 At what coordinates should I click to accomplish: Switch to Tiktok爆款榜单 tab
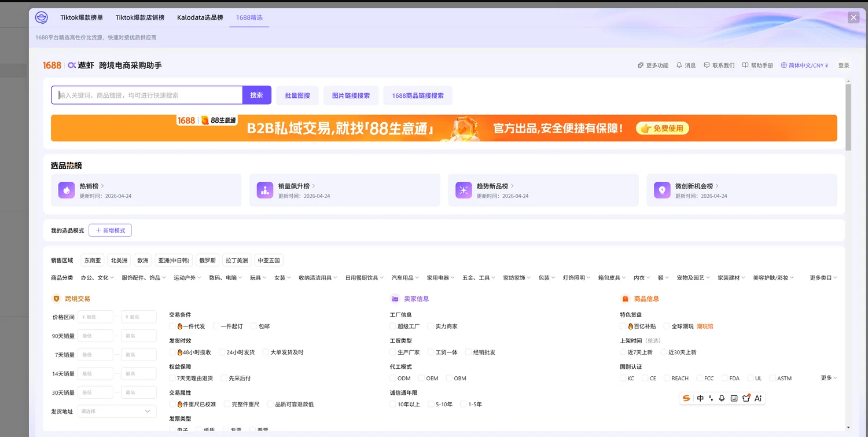coord(82,18)
